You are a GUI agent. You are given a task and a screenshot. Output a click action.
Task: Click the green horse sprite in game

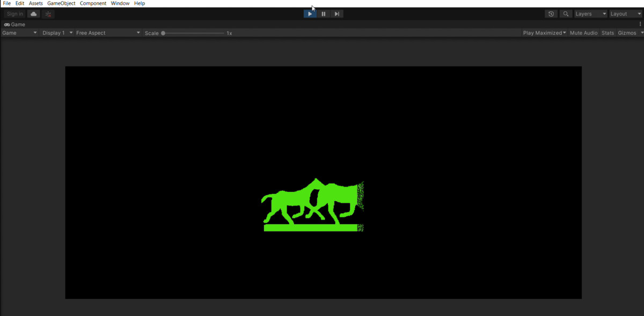tap(313, 205)
